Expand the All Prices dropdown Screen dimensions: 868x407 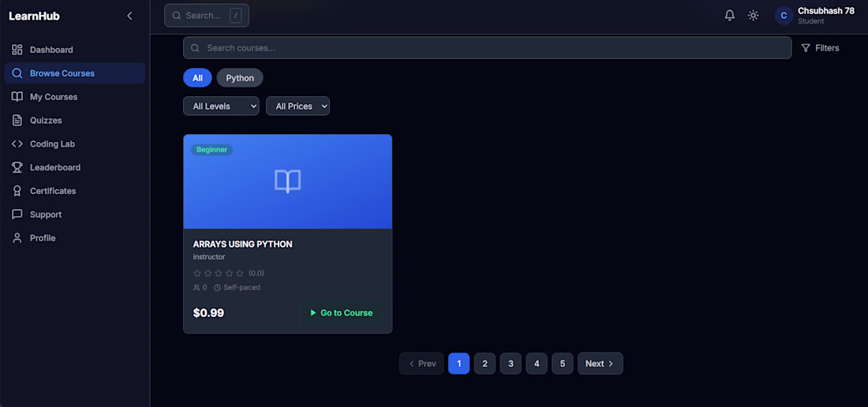(297, 106)
